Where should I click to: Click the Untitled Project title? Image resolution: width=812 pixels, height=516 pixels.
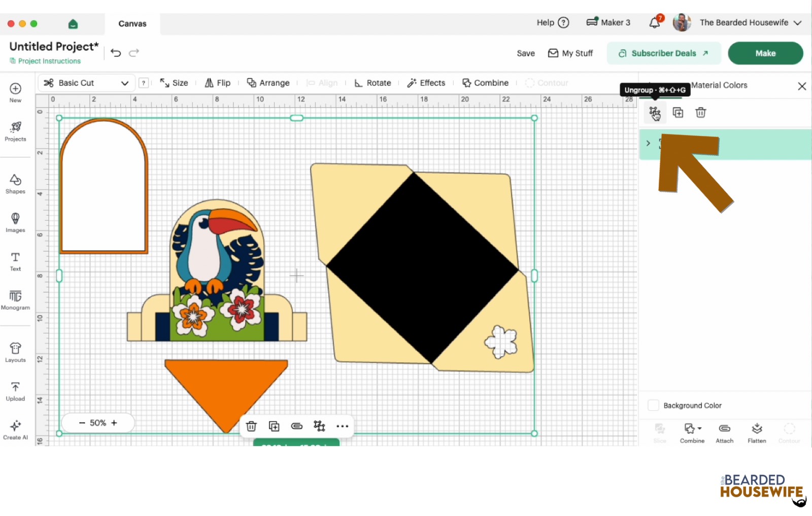(54, 47)
